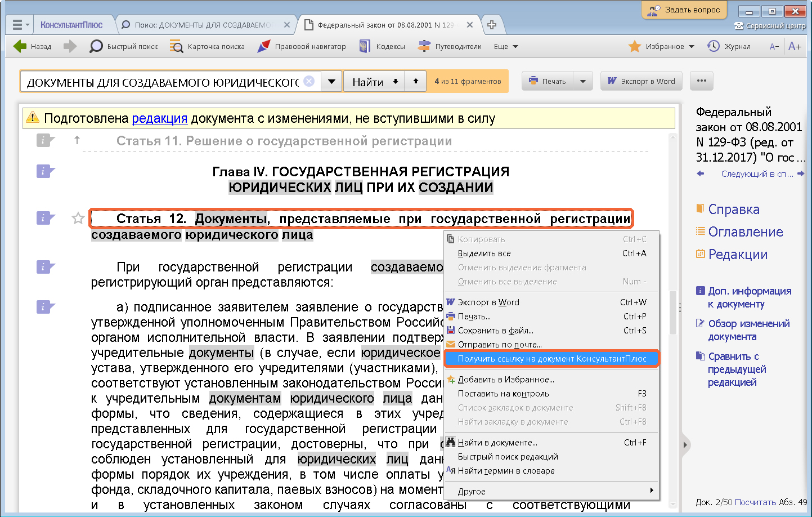Image resolution: width=812 pixels, height=517 pixels.
Task: Click Статья 11. Решение о государственной регистрации heading
Action: [284, 141]
